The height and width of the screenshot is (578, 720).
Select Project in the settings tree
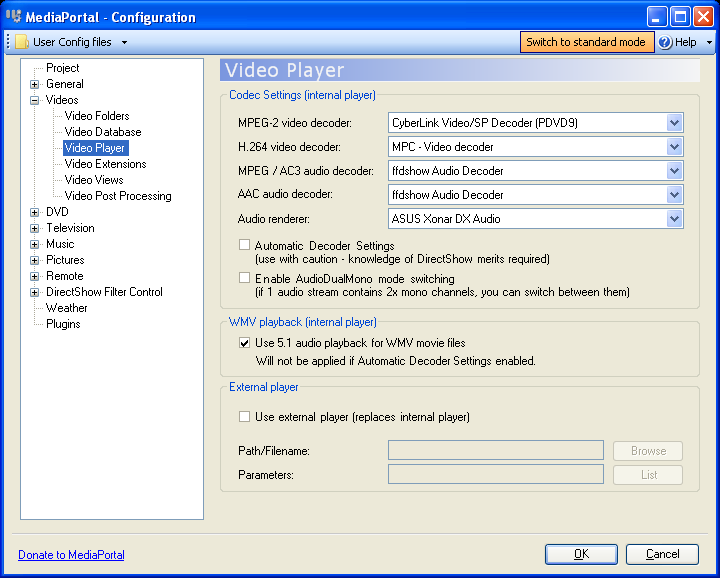[62, 68]
